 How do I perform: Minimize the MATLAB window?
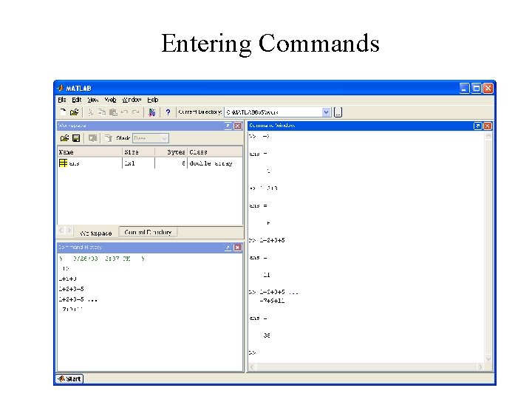(x=465, y=89)
